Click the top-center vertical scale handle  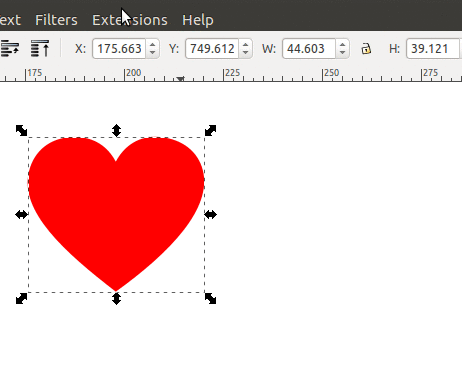116,130
